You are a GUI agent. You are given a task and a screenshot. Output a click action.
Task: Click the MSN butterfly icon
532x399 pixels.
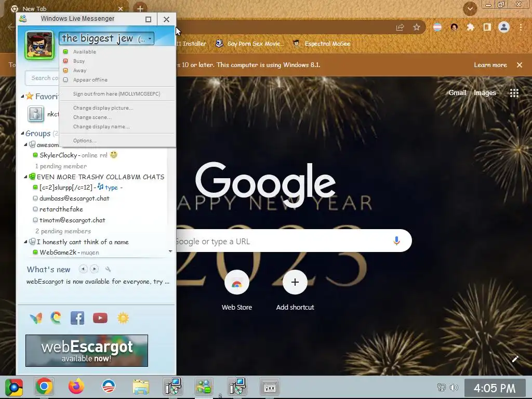point(36,318)
